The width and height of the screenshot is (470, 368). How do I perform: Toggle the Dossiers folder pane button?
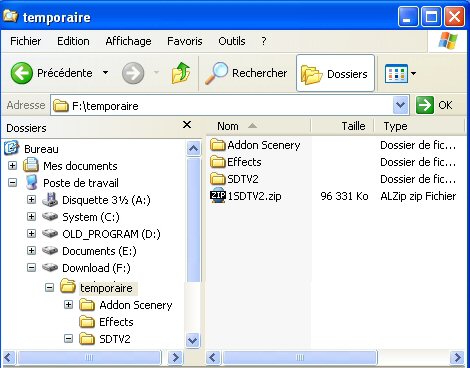coord(335,73)
